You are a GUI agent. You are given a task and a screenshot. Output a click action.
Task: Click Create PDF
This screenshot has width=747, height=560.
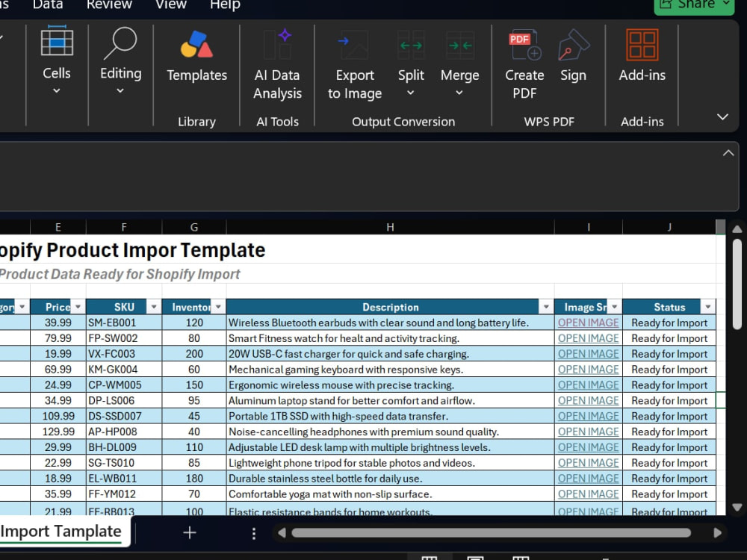pyautogui.click(x=524, y=64)
